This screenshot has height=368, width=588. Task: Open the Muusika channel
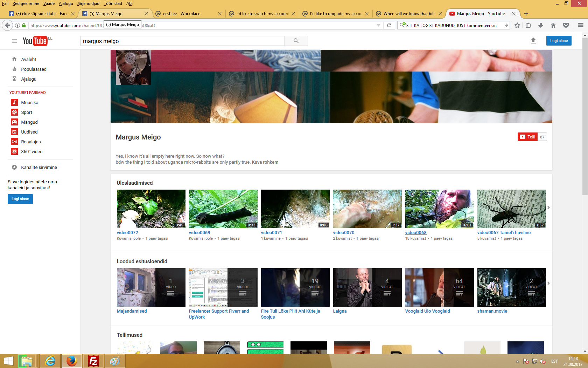click(x=24, y=102)
